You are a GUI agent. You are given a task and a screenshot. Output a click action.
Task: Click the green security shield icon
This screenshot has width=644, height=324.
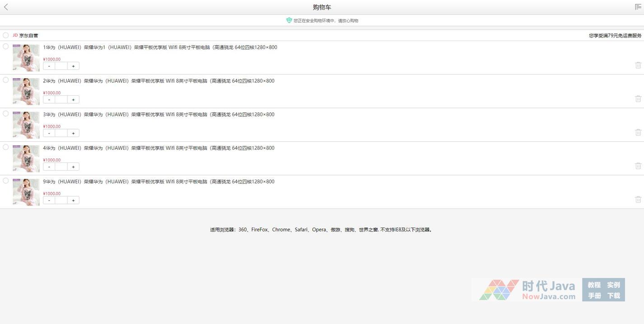tap(289, 20)
